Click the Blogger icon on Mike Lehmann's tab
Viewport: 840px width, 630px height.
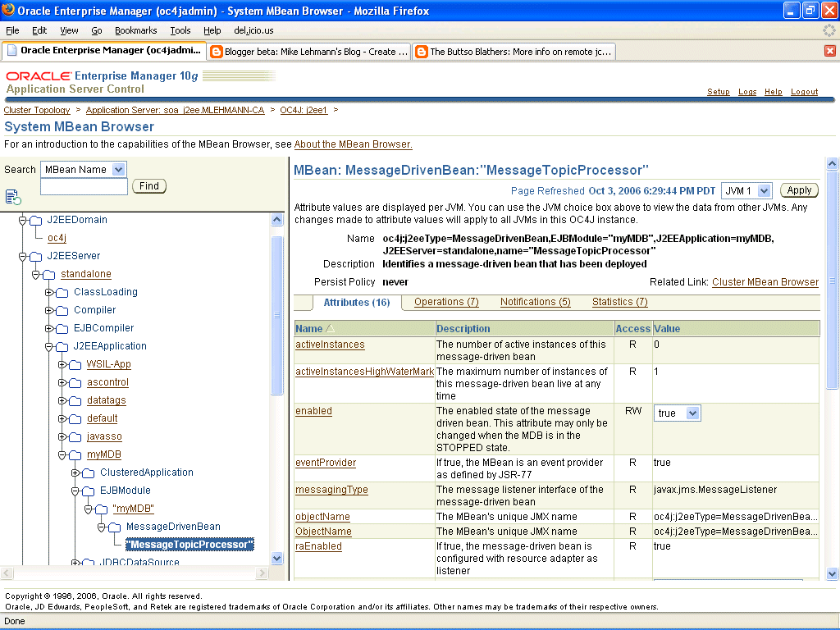pos(217,52)
